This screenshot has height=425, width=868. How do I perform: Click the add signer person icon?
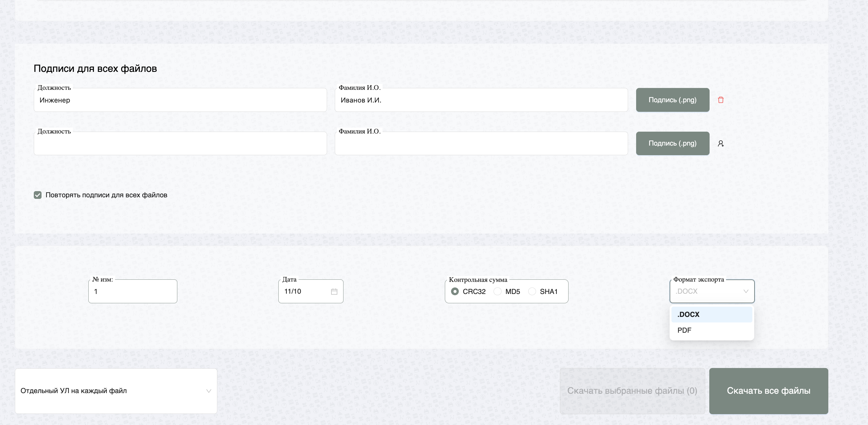pyautogui.click(x=720, y=143)
